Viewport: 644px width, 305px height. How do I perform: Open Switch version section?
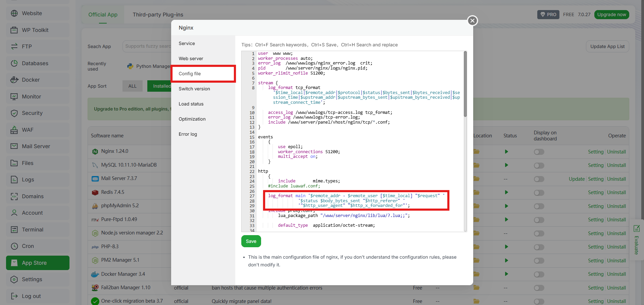click(x=203, y=89)
